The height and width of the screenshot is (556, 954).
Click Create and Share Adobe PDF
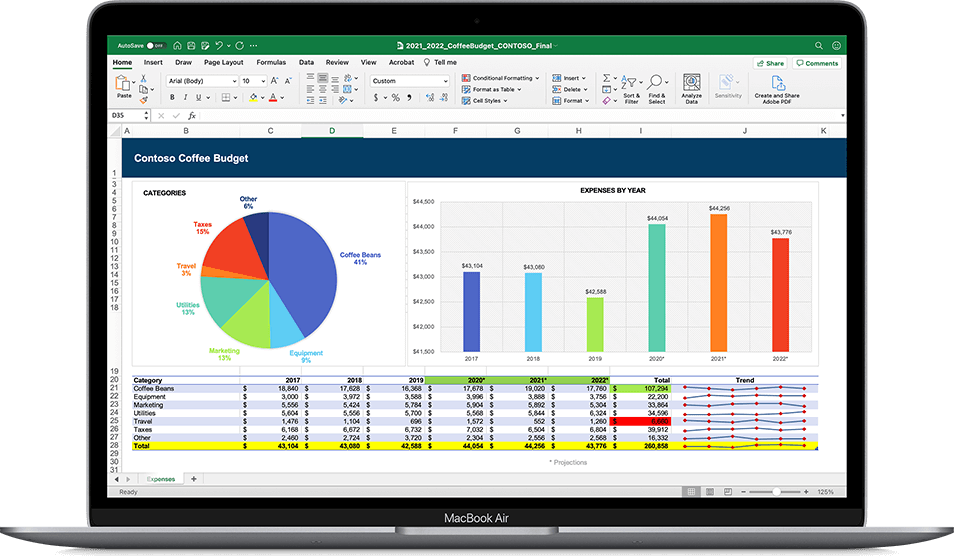tap(777, 89)
